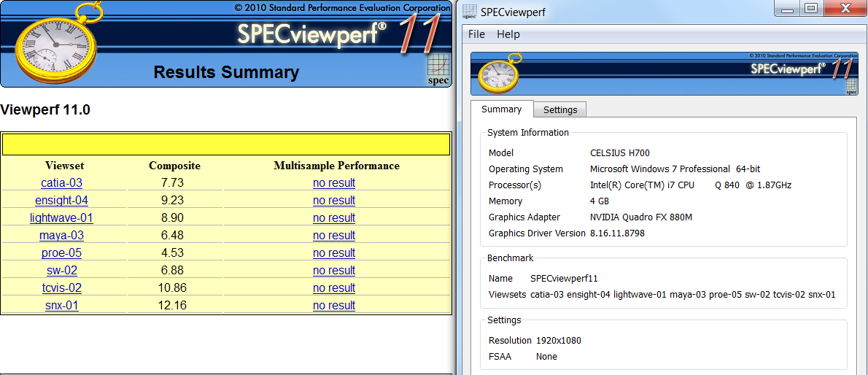Click the ensight-04 composite score 9.23
The image size is (868, 375).
174,201
